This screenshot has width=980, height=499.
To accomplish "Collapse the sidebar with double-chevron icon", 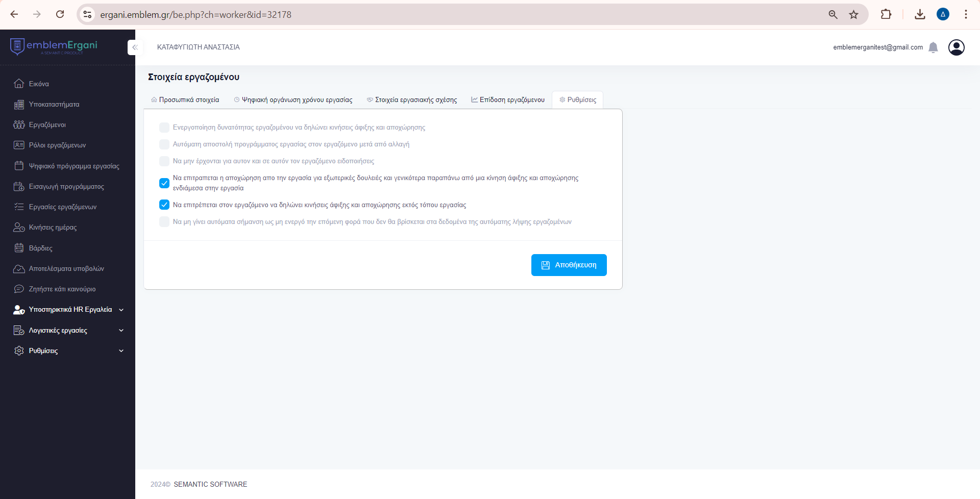I will 135,47.
